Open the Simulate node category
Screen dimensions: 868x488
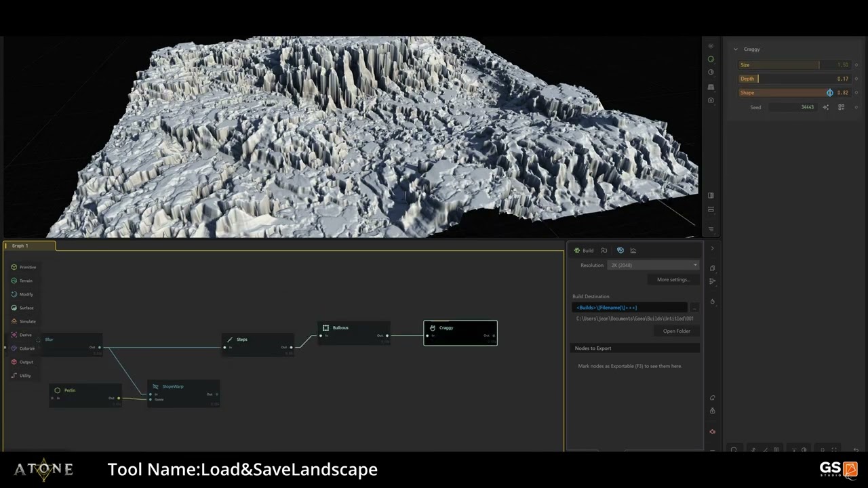pyautogui.click(x=24, y=321)
